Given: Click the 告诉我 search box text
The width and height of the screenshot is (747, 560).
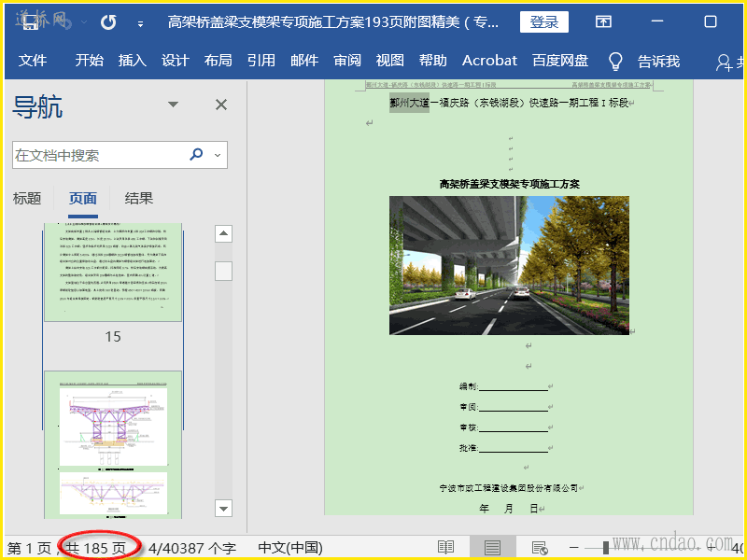Looking at the screenshot, I should [659, 61].
